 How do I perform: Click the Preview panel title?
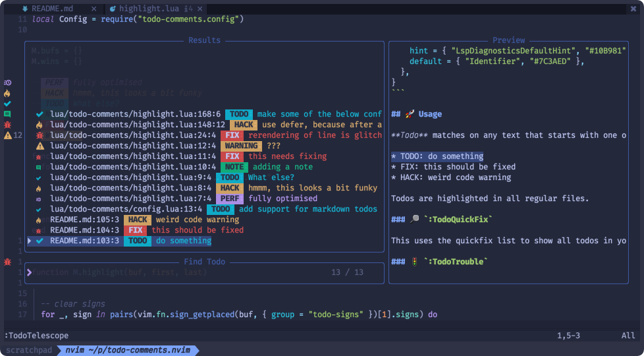508,40
